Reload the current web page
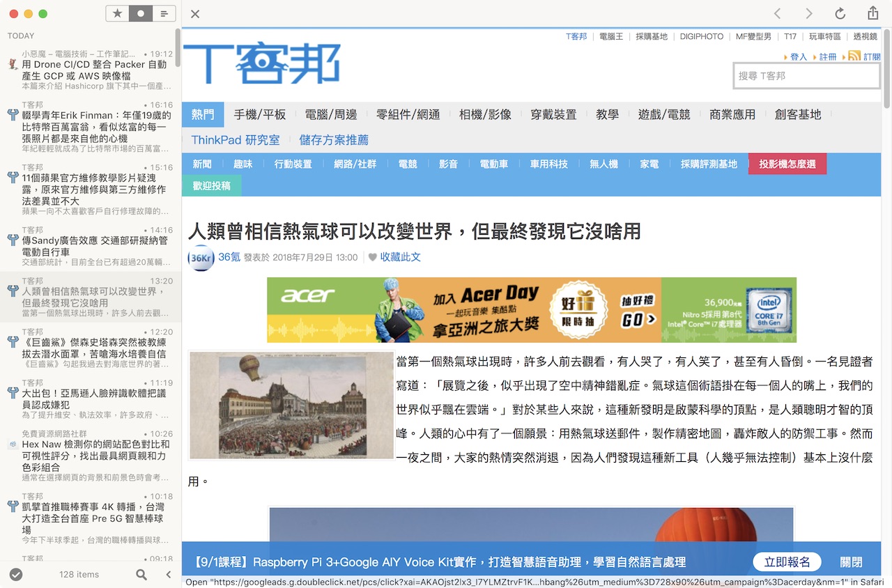 tap(840, 14)
